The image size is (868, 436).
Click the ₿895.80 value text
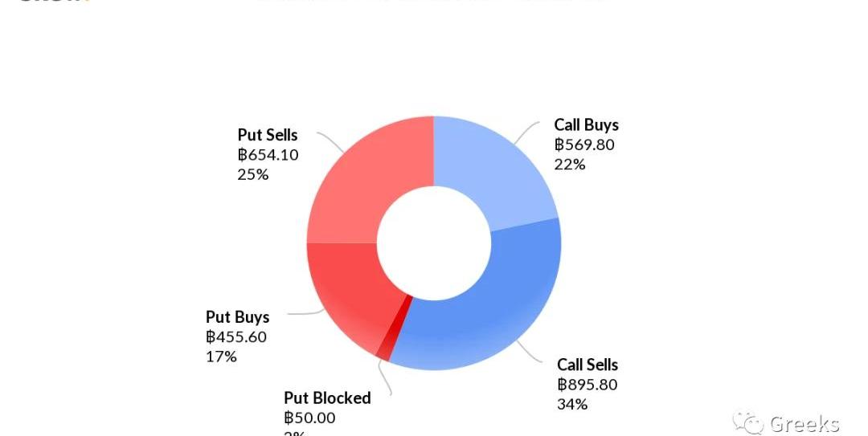tap(588, 385)
